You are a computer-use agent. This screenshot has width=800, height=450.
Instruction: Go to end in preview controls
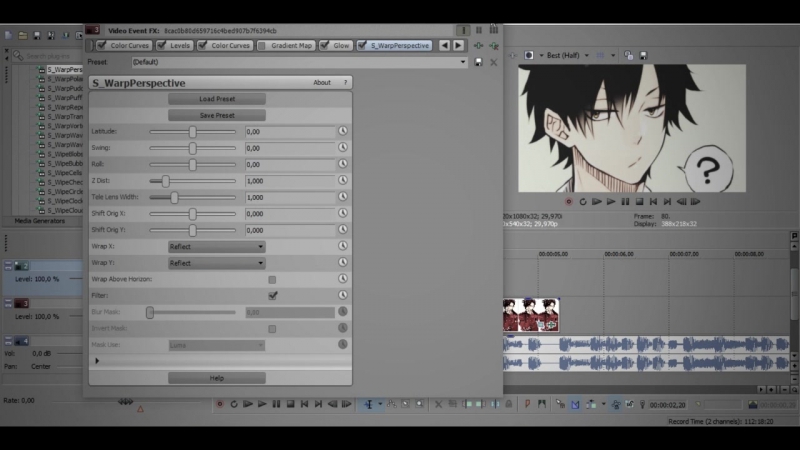[x=667, y=202]
